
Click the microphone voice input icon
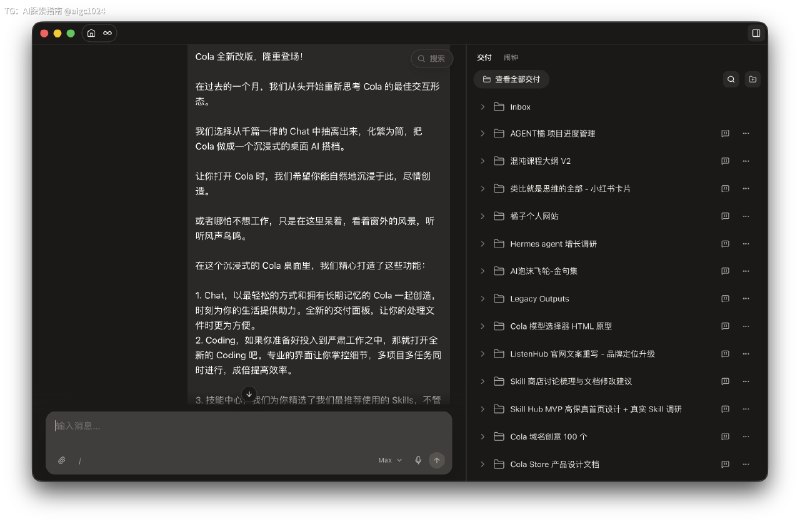[418, 461]
